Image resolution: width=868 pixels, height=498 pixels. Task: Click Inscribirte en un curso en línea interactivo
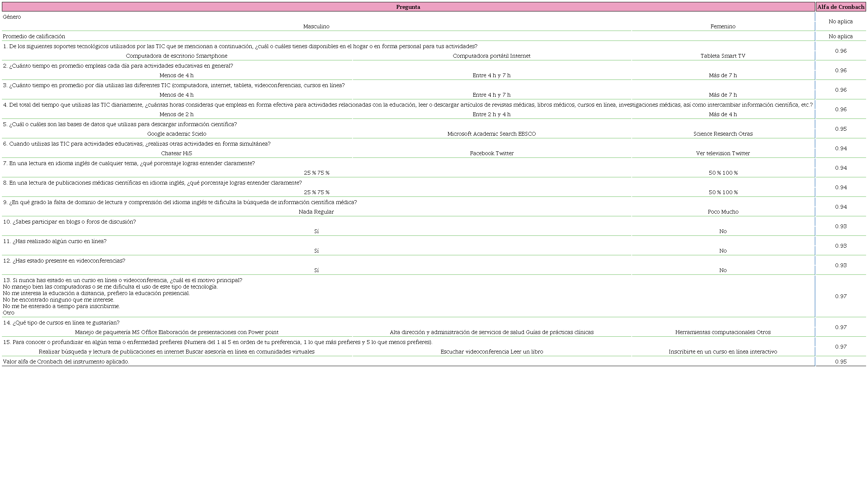tap(723, 352)
